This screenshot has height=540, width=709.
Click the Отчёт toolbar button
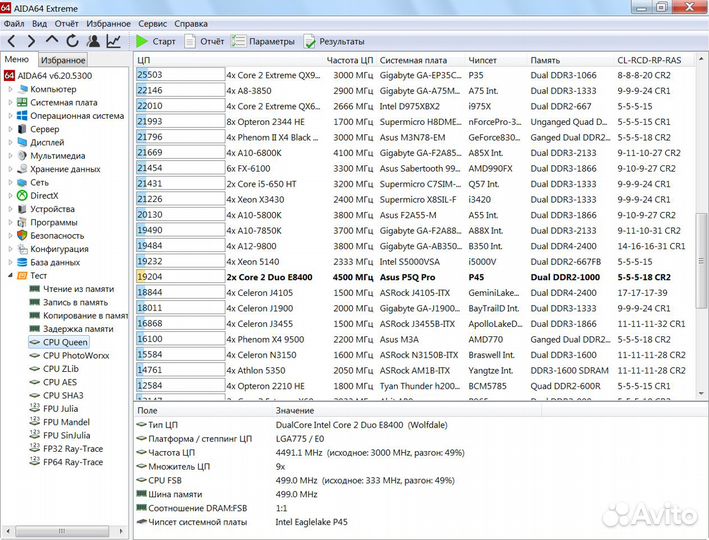pyautogui.click(x=204, y=42)
